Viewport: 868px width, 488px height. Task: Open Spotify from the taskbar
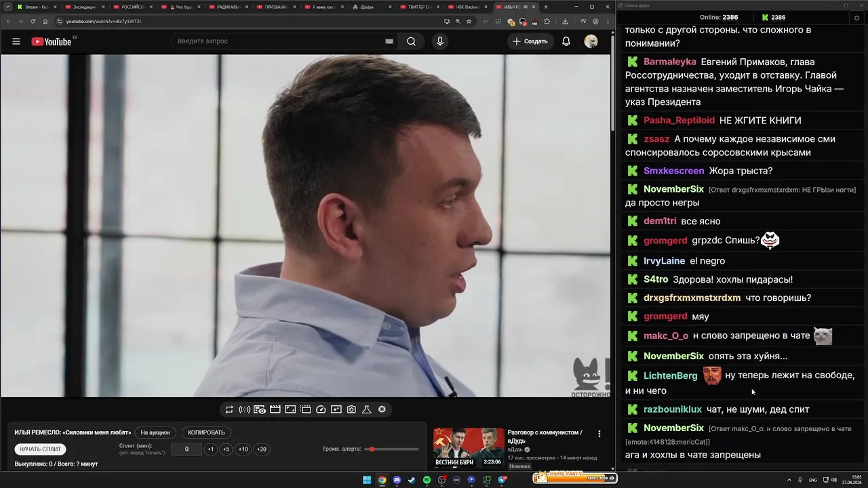(x=427, y=480)
